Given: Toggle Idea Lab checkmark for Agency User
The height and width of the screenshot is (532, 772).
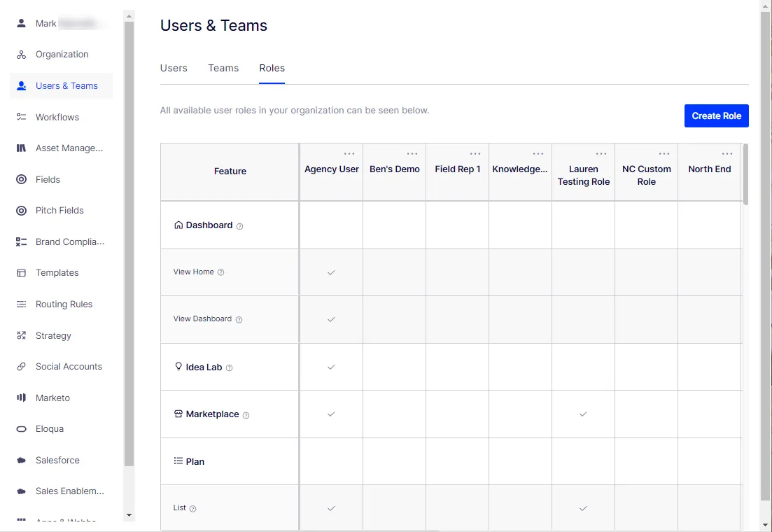Looking at the screenshot, I should (x=331, y=367).
